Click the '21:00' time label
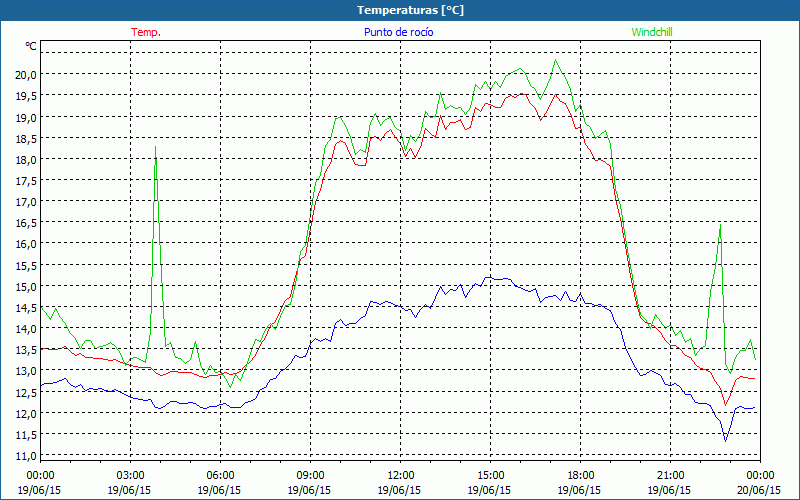The height and width of the screenshot is (500, 800). (x=670, y=476)
